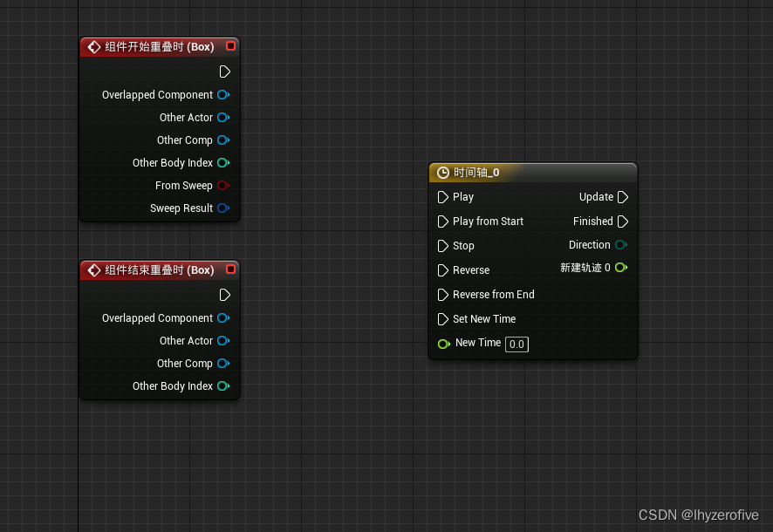Click the Other Body Index green pin
Screen dimensions: 773x532
pos(223,162)
